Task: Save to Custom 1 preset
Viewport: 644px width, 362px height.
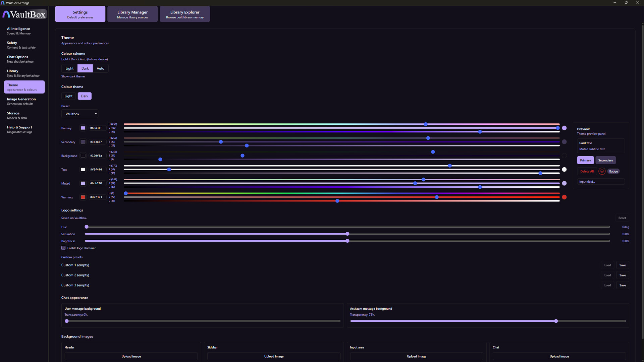Action: pos(623,265)
